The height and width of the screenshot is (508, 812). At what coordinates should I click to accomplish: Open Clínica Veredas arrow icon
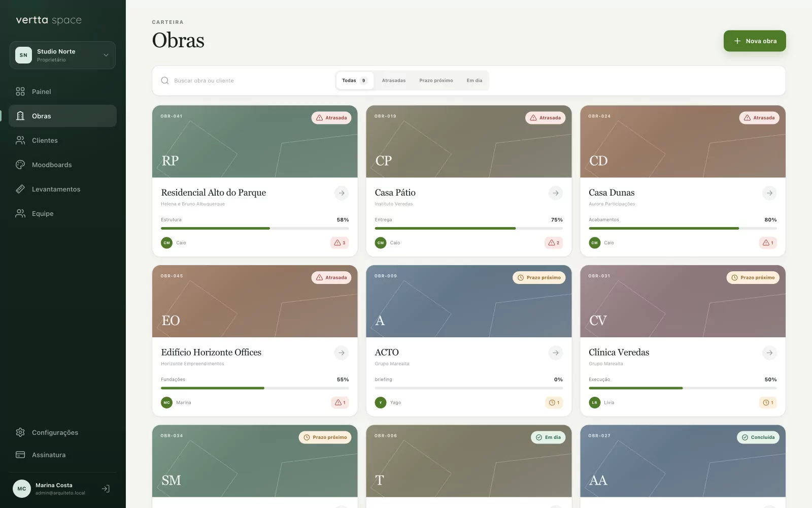click(770, 353)
